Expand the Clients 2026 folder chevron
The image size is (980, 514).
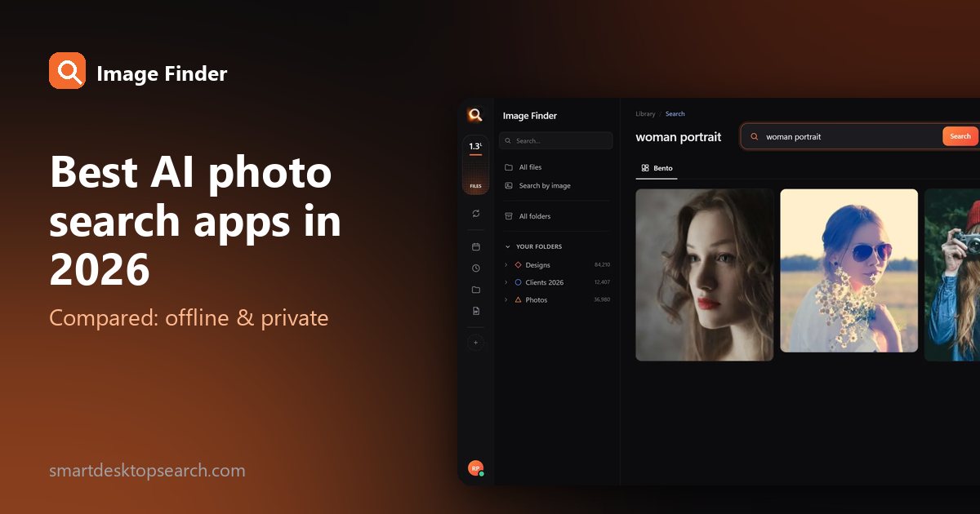(x=506, y=282)
